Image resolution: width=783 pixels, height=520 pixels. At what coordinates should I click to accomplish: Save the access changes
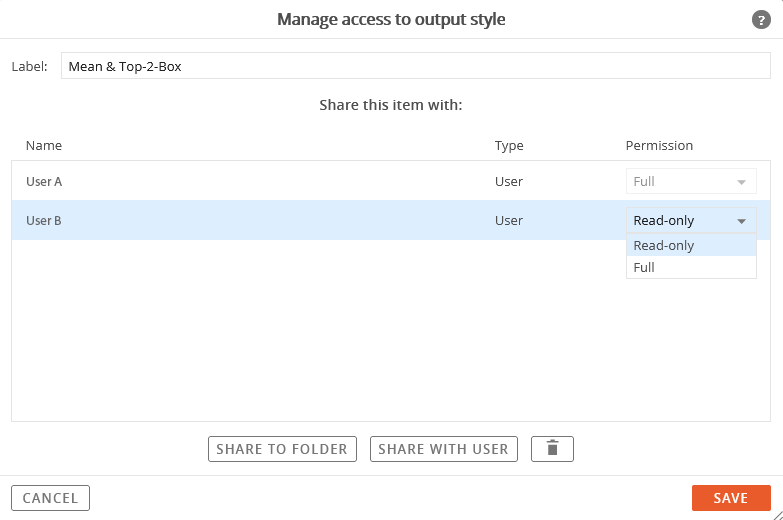731,498
